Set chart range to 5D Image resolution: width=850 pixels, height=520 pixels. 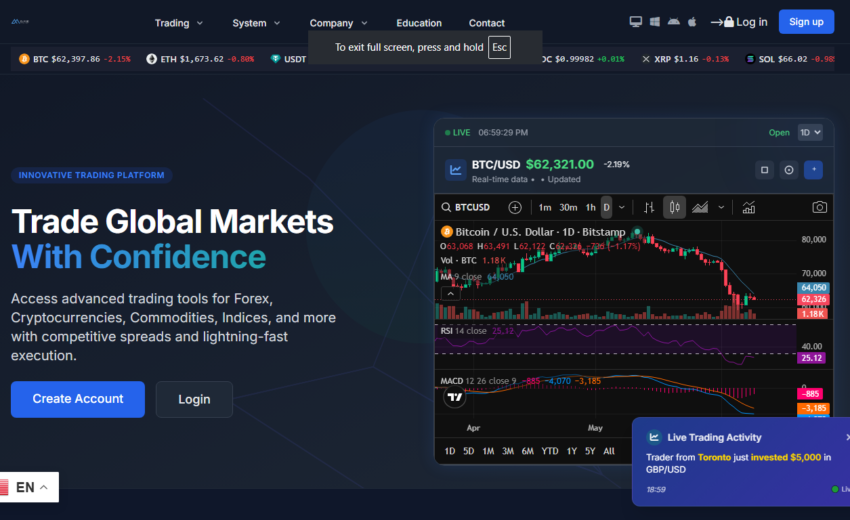point(468,451)
